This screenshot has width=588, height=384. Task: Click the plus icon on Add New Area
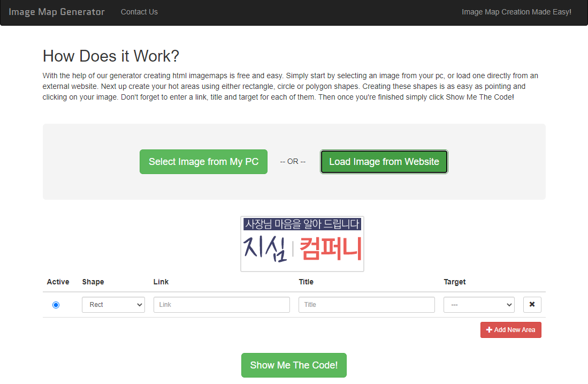tap(489, 329)
